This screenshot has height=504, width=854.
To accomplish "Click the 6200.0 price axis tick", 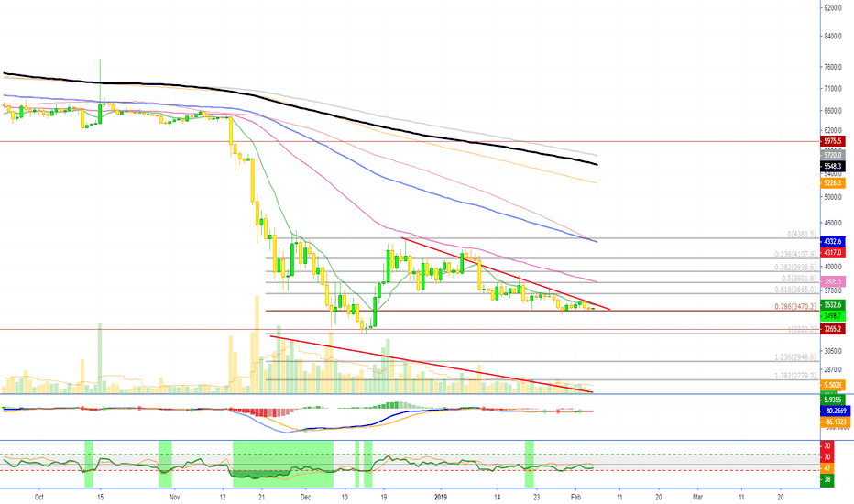I will [833, 131].
